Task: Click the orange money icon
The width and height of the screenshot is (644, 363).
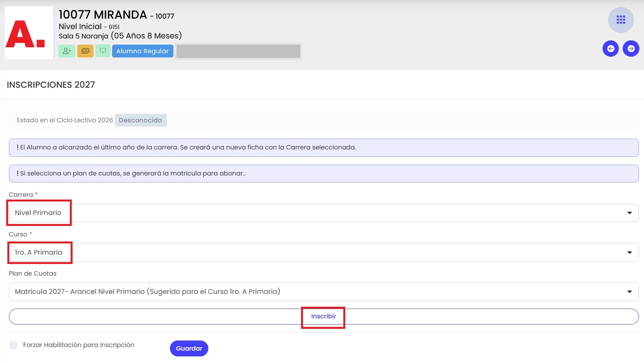Action: click(85, 51)
